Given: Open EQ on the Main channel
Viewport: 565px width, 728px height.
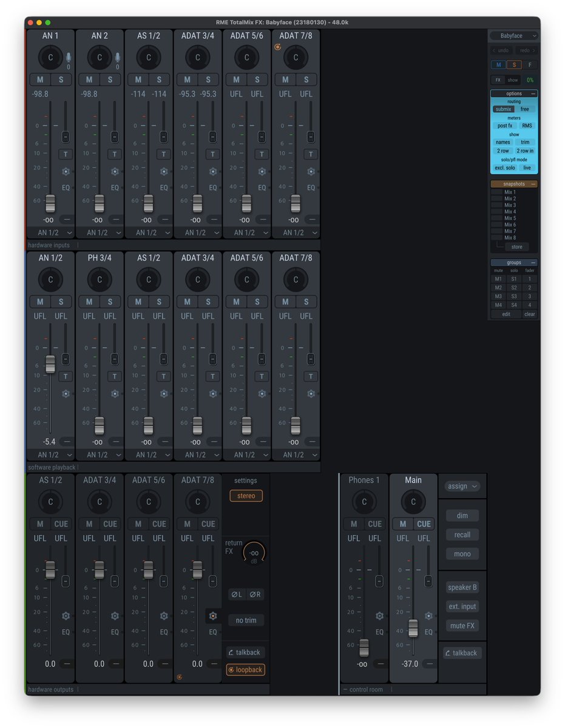Looking at the screenshot, I should 428,632.
